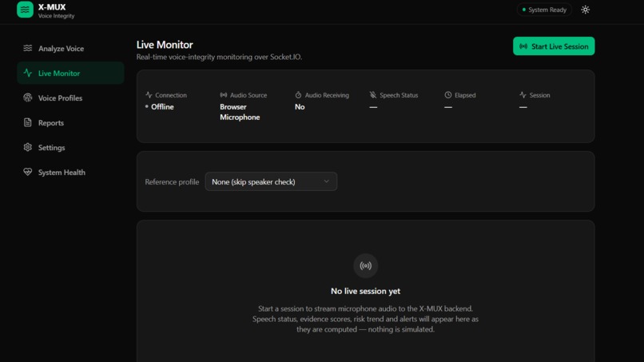Click the 'No live session yet' heading

(x=365, y=291)
